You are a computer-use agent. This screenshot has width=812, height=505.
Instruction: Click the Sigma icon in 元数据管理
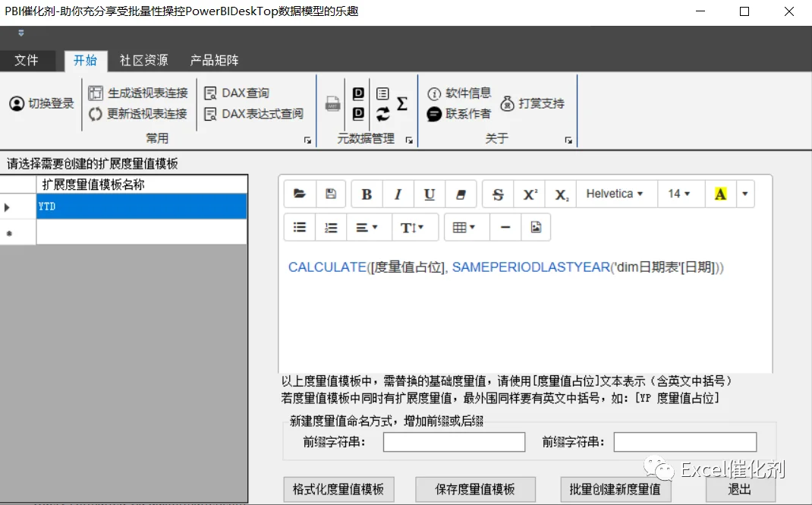click(x=402, y=103)
